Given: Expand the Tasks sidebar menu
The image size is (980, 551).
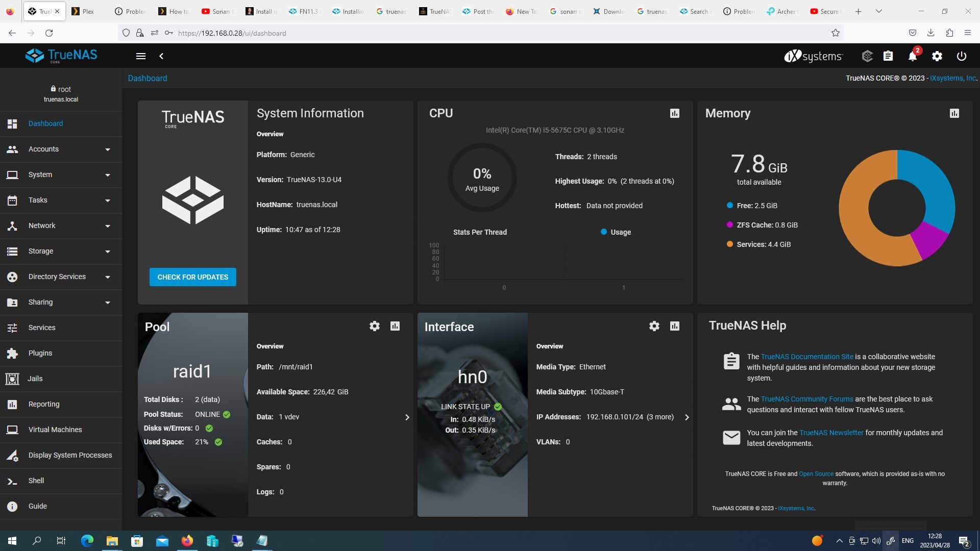Looking at the screenshot, I should (61, 200).
